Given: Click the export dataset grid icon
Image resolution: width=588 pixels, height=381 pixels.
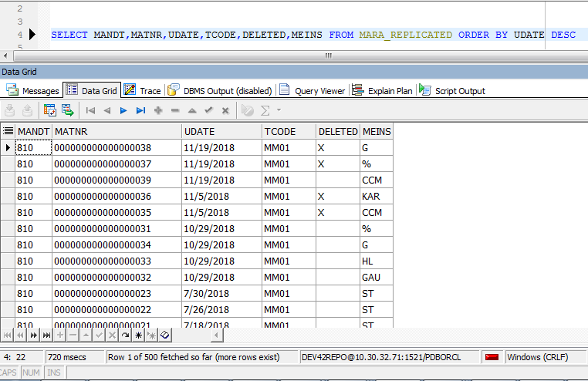Looking at the screenshot, I should [x=67, y=110].
